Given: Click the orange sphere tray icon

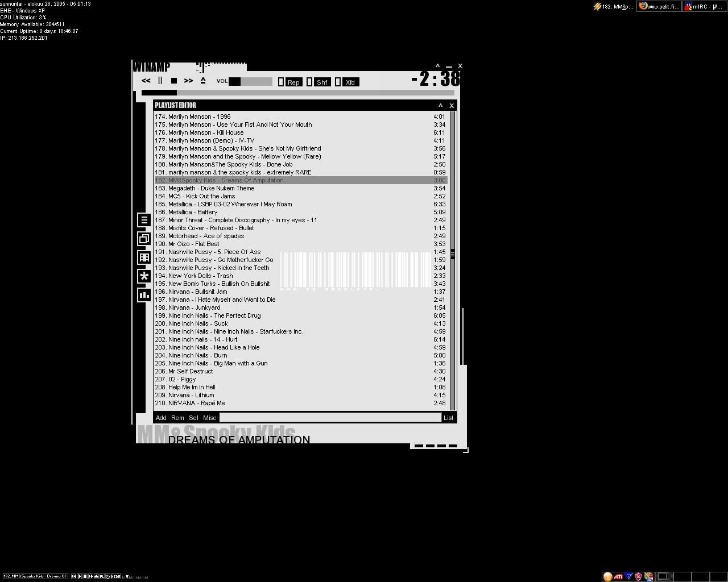Looking at the screenshot, I should tap(607, 576).
